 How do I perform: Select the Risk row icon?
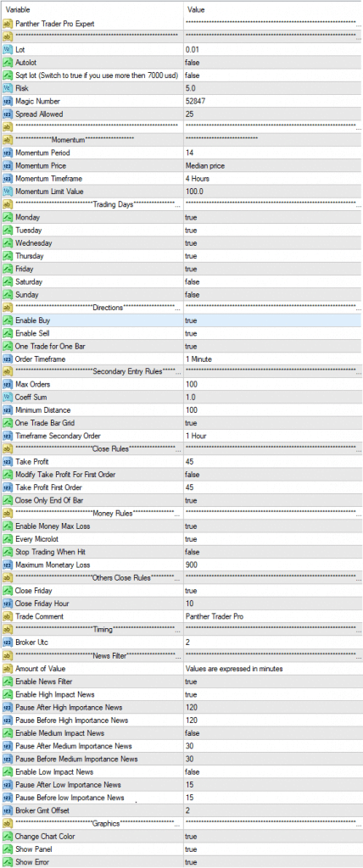click(7, 88)
